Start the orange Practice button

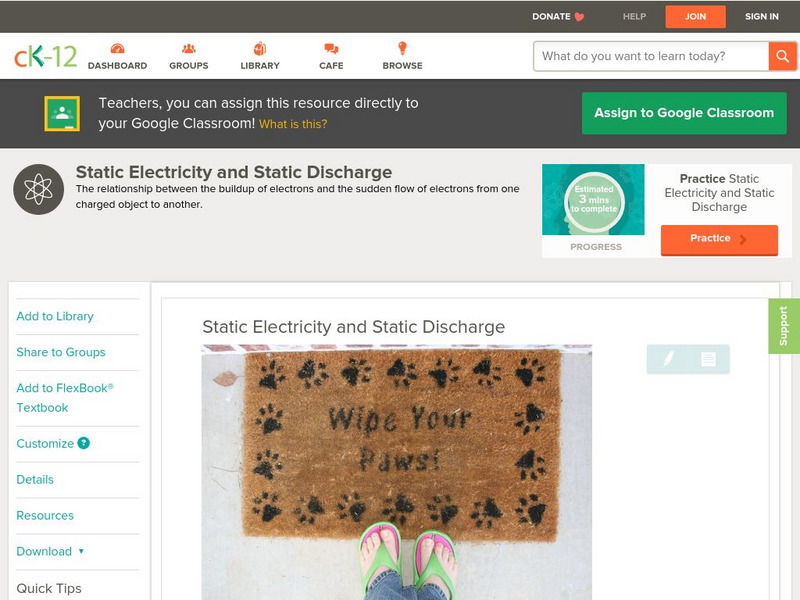tap(719, 239)
